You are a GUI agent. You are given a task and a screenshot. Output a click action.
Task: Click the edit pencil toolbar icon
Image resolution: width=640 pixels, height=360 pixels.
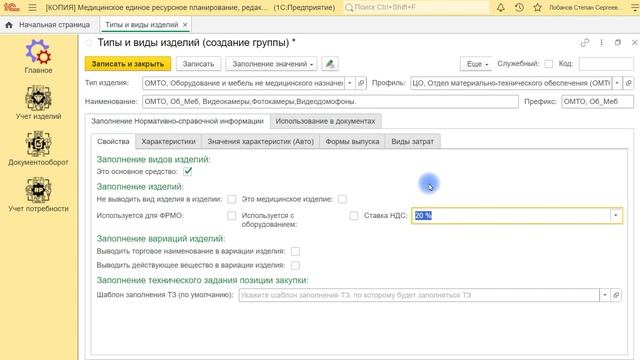pos(330,64)
